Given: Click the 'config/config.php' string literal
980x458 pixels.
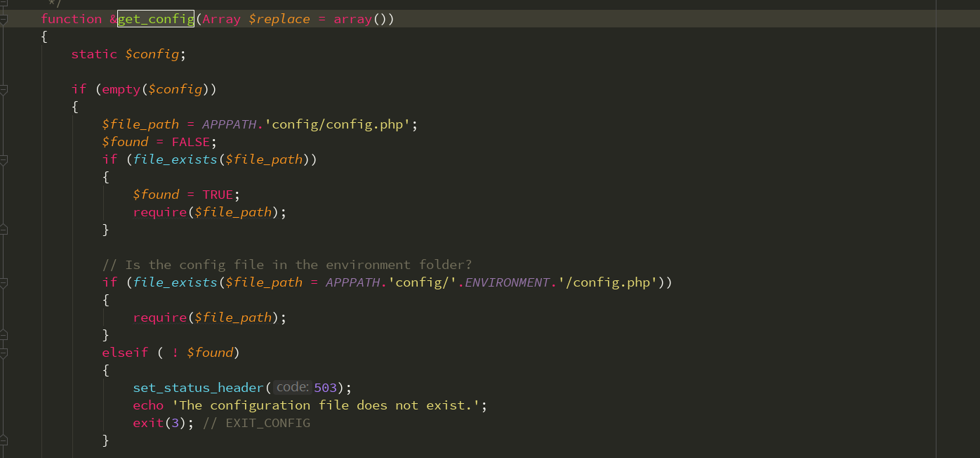Looking at the screenshot, I should [338, 124].
